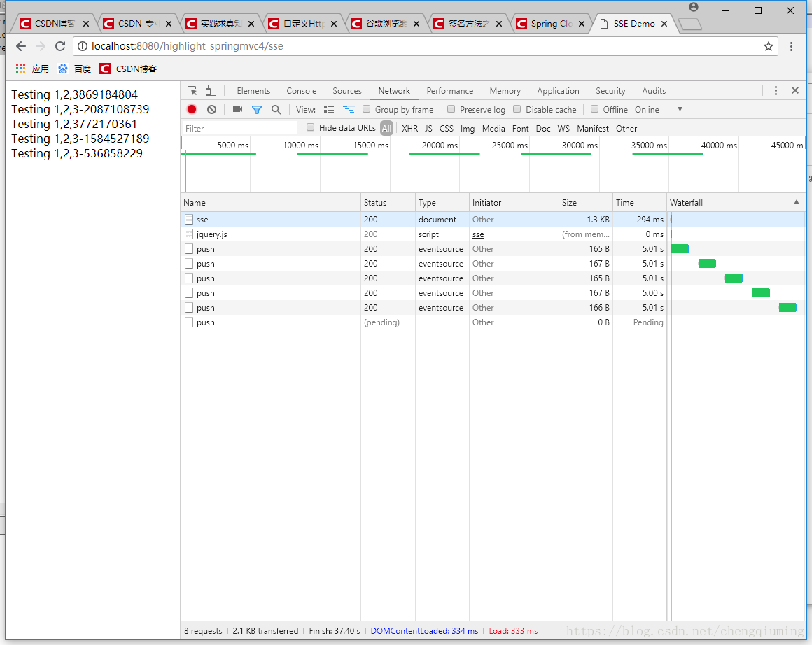Open DevTools three-dot customize menu
This screenshot has width=812, height=645.
(776, 91)
